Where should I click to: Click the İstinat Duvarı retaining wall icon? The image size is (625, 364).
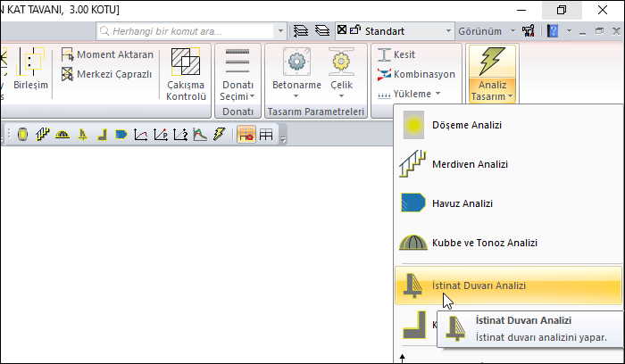pyautogui.click(x=412, y=285)
